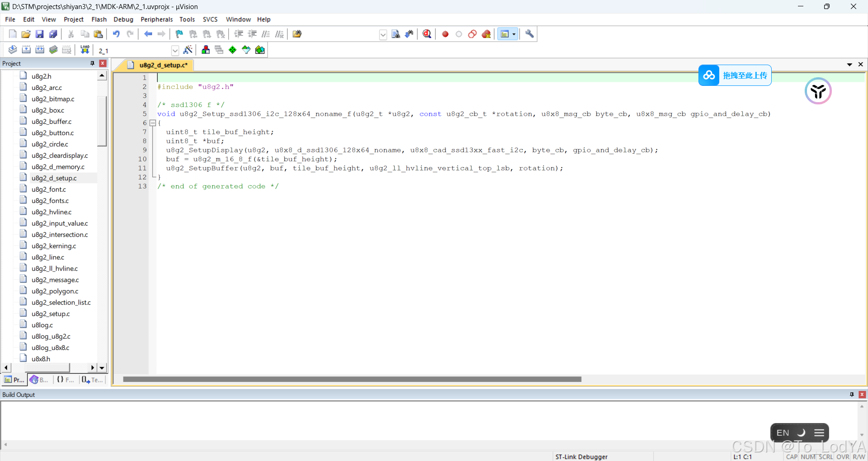Screen dimensions: 868x461
Task: Create a new file via toolbar
Action: [x=13, y=34]
